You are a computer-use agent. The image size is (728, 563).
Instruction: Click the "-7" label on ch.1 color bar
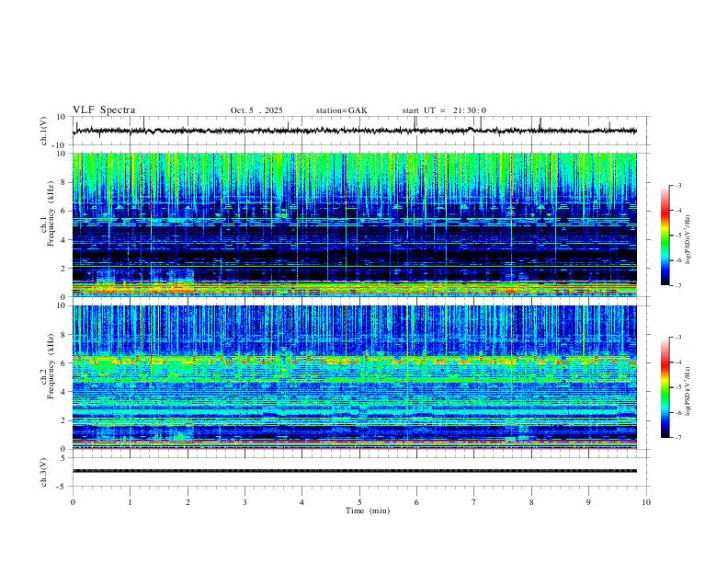[x=677, y=285]
